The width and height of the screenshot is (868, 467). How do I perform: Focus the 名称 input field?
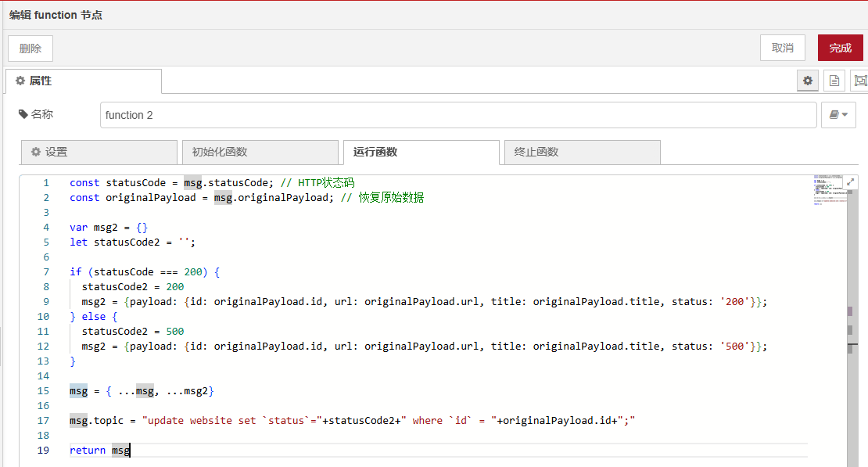tap(457, 115)
